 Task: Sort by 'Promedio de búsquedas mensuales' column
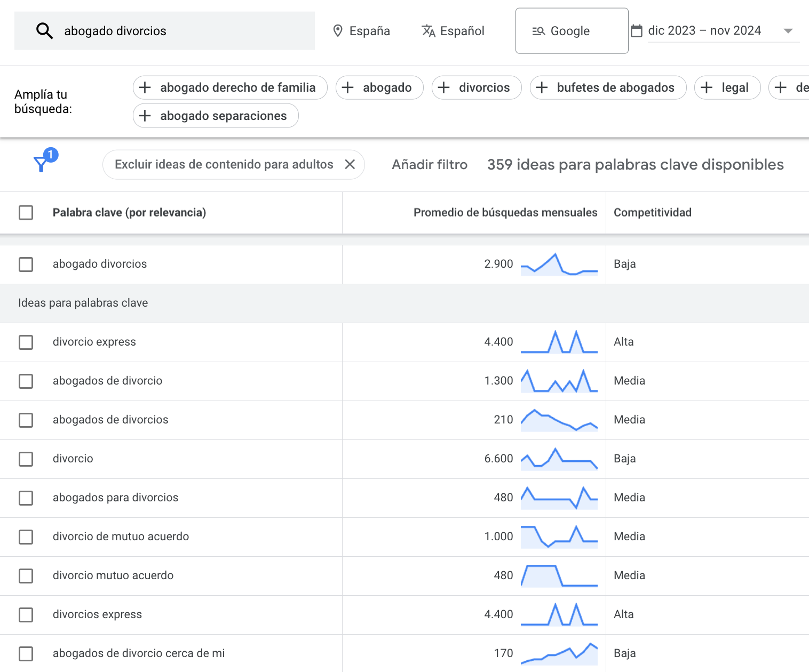click(505, 213)
